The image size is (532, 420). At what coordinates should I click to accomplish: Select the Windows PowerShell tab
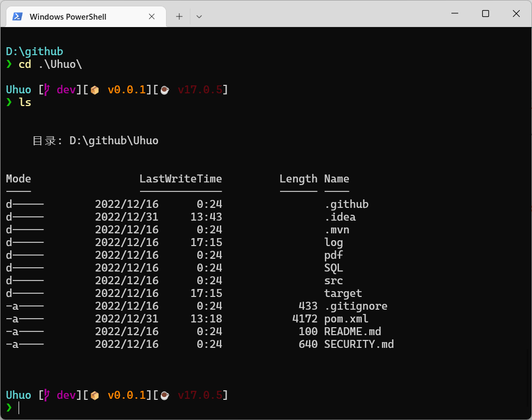(68, 16)
